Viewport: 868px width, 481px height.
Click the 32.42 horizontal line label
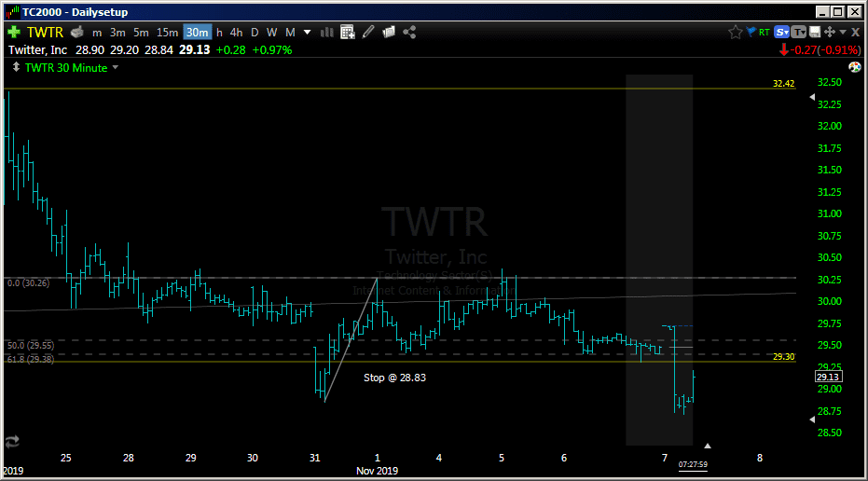(x=783, y=84)
